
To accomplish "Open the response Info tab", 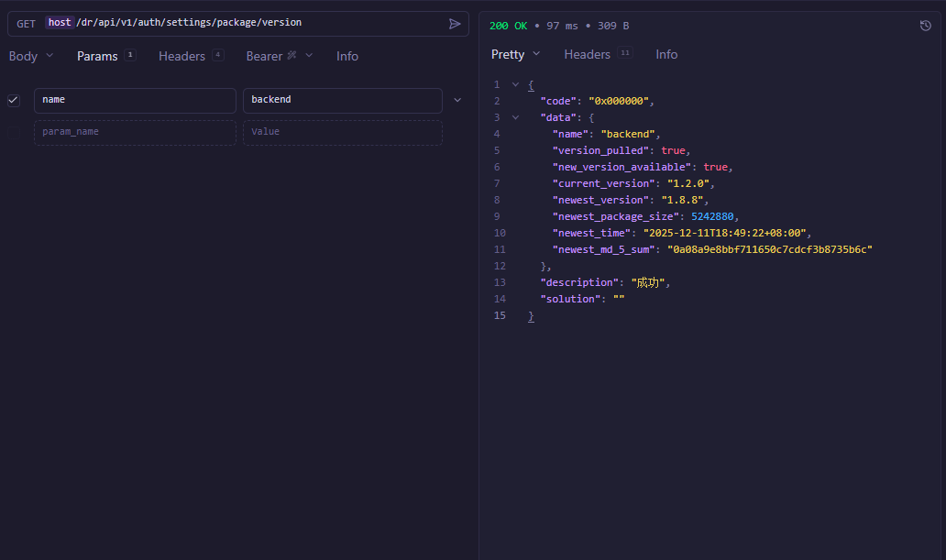I will coord(666,55).
